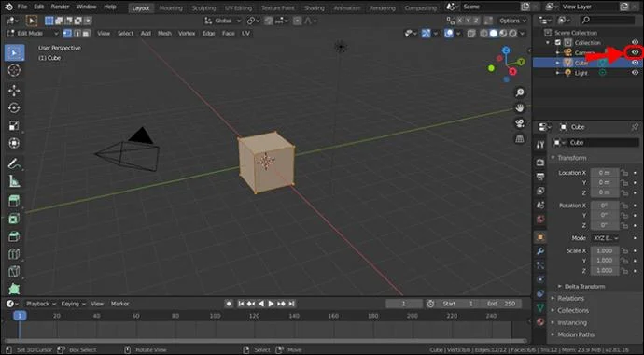Open the Render menu

click(x=61, y=7)
